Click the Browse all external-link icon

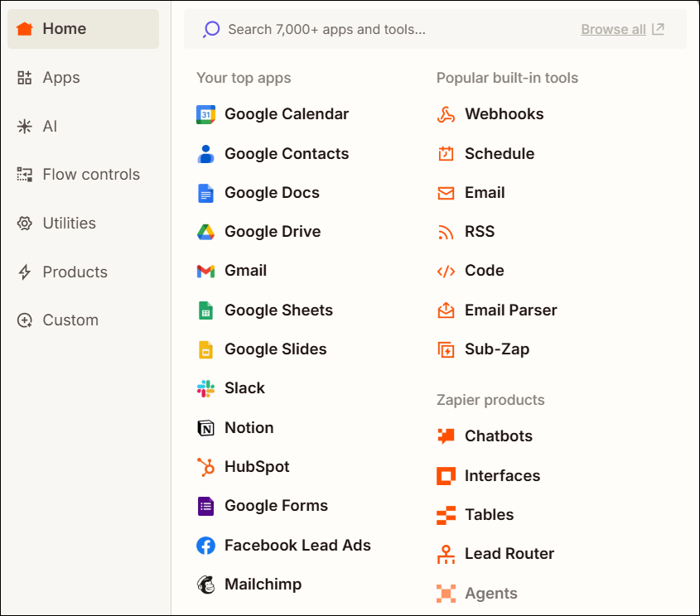(x=658, y=29)
